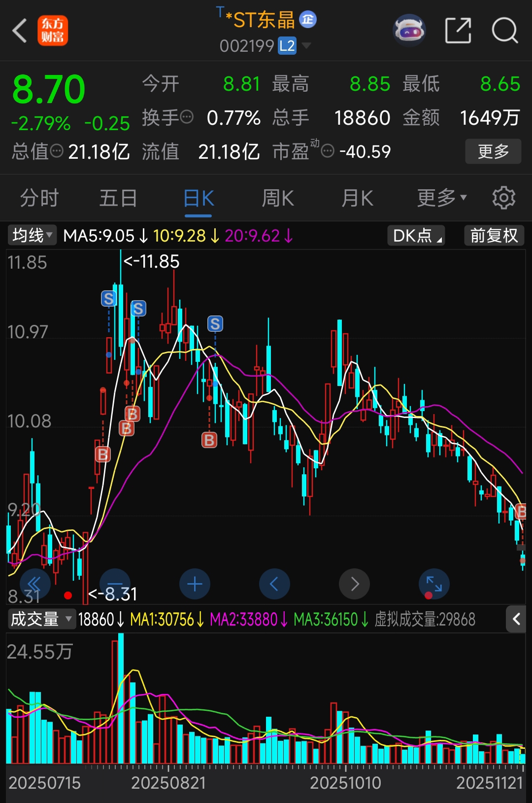Open the 均线 indicator dropdown
Screen dimensions: 532x803
click(33, 235)
